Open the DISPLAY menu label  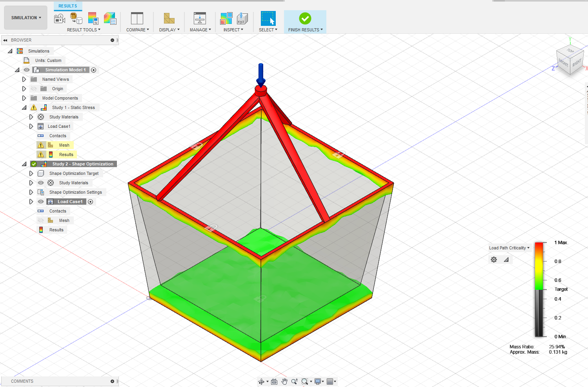[x=169, y=30]
